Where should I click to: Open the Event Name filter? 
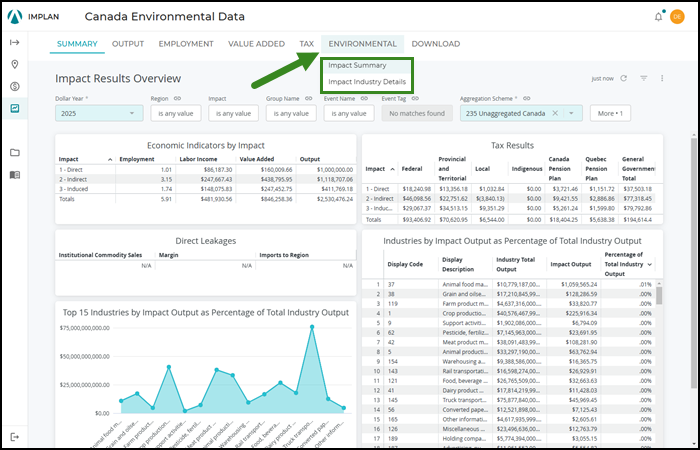[x=349, y=113]
